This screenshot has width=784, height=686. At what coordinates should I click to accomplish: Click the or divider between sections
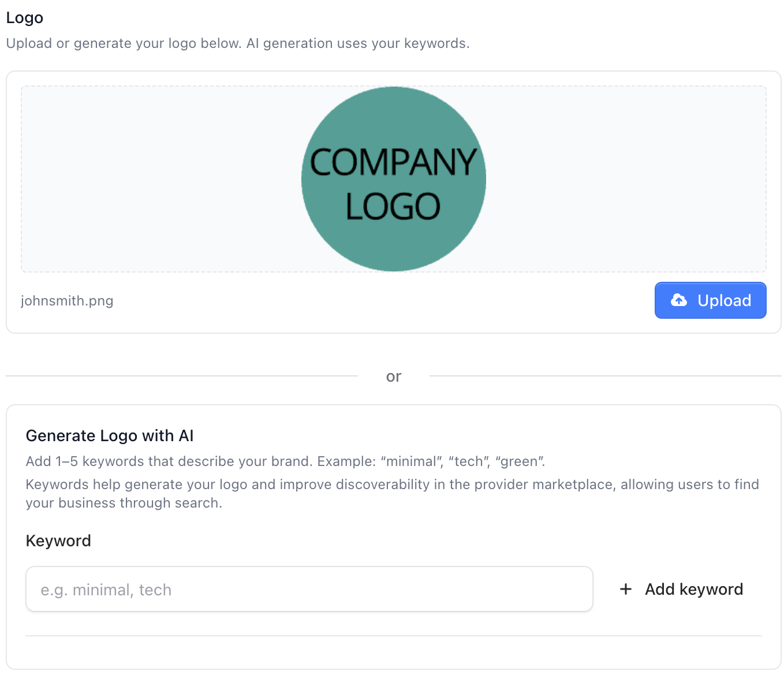coord(394,376)
